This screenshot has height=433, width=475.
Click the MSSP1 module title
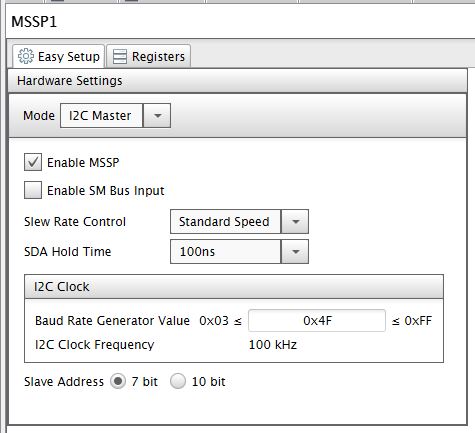tap(34, 22)
